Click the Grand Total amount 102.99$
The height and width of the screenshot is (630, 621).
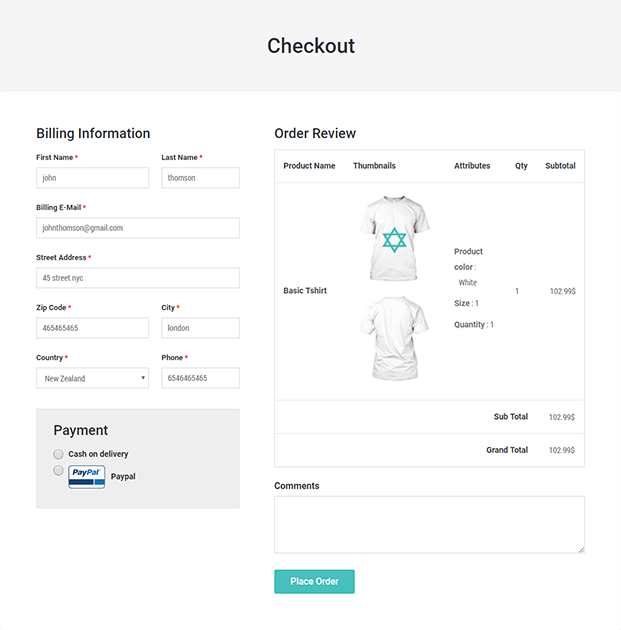562,450
